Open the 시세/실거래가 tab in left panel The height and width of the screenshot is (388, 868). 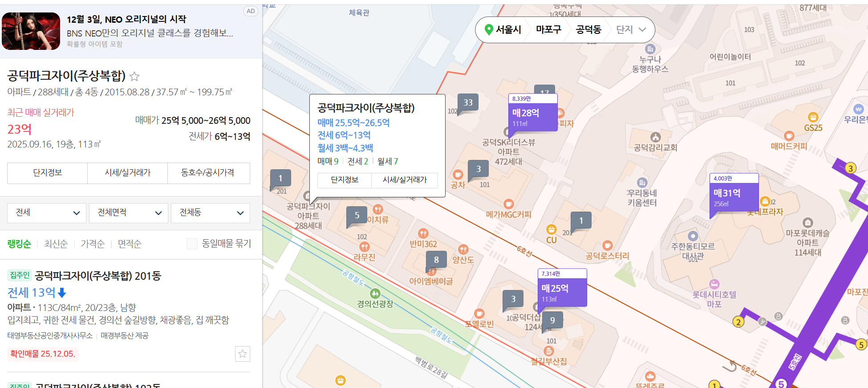point(127,173)
